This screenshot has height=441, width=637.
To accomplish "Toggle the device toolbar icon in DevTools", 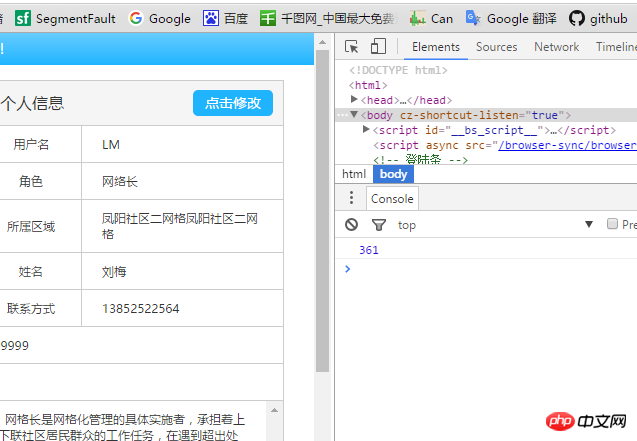I will (x=378, y=46).
